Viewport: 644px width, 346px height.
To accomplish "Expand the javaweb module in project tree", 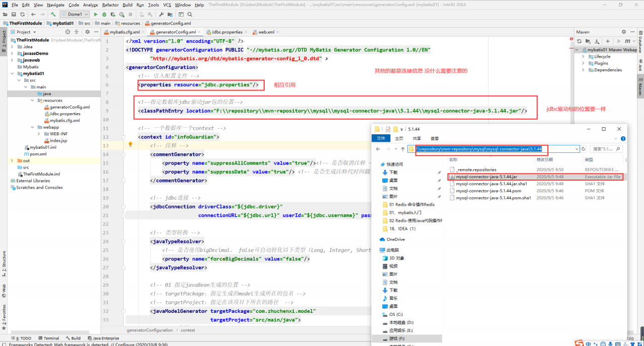I will (12, 60).
